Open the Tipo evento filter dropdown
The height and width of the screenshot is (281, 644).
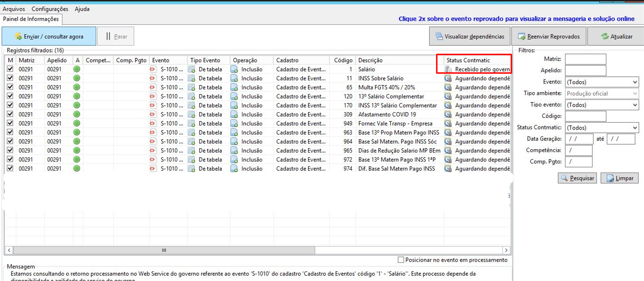(602, 105)
